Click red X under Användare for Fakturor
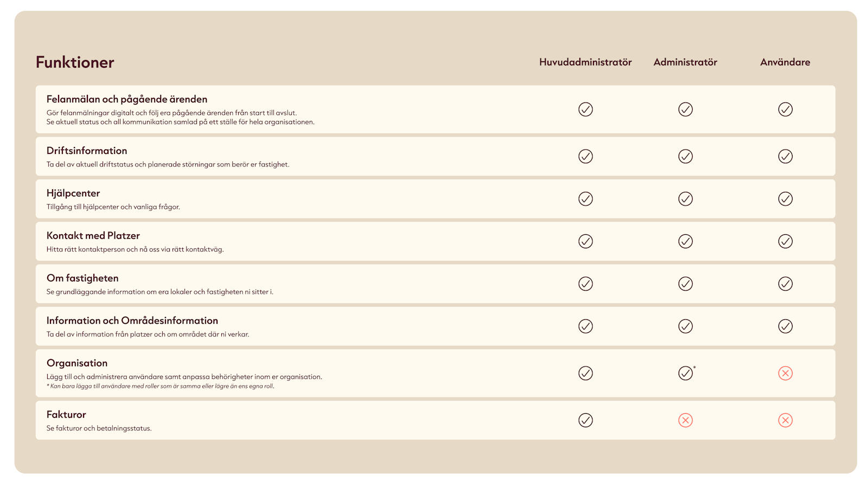The width and height of the screenshot is (868, 488). pos(785,420)
